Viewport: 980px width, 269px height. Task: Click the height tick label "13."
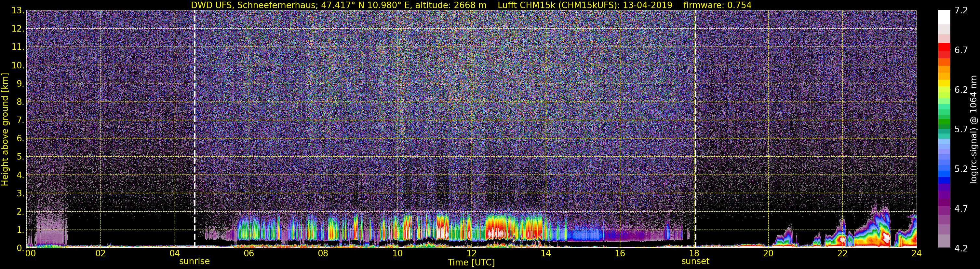(x=18, y=11)
